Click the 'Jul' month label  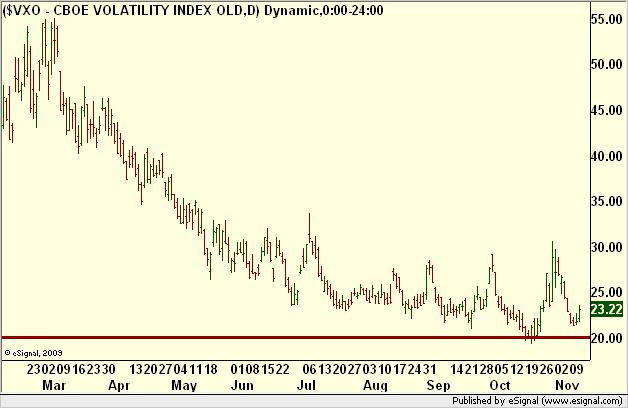tap(306, 386)
